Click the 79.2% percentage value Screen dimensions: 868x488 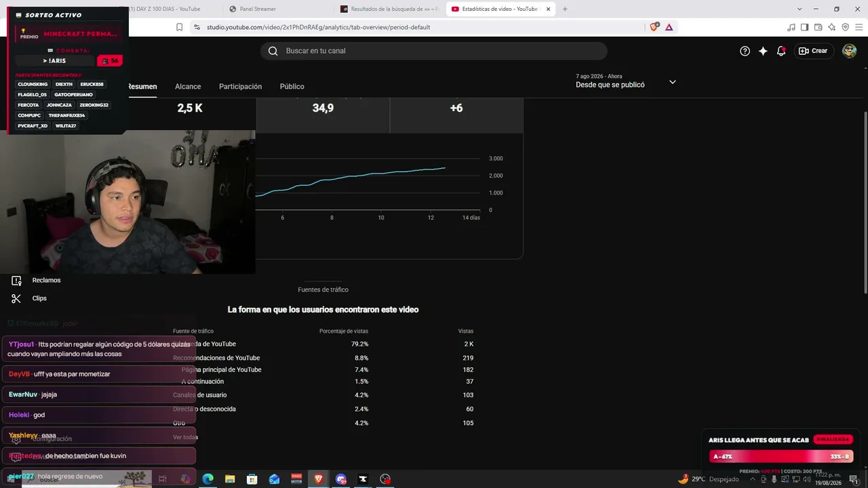(x=359, y=344)
